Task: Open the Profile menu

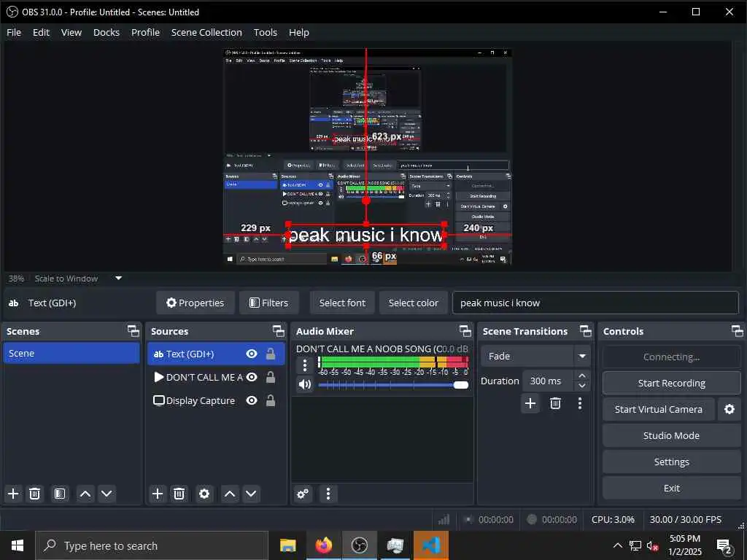Action: click(x=145, y=32)
